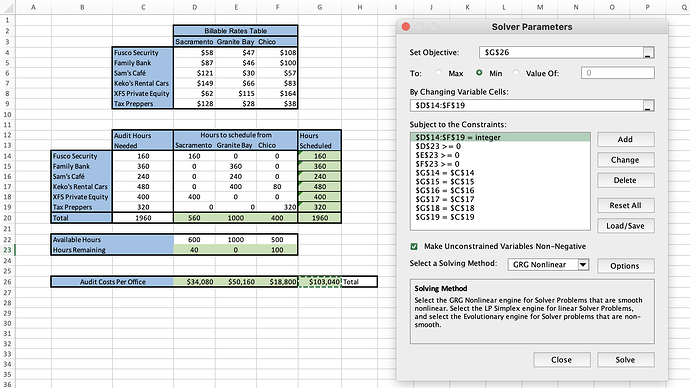Click row header 14
This screenshot has height=388, width=690.
pyautogui.click(x=7, y=156)
